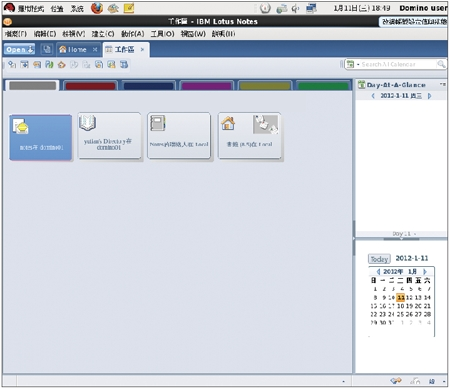Click the Day-At-A-Glance calendar icon
Screen dimensions: 450x389
tap(361, 85)
